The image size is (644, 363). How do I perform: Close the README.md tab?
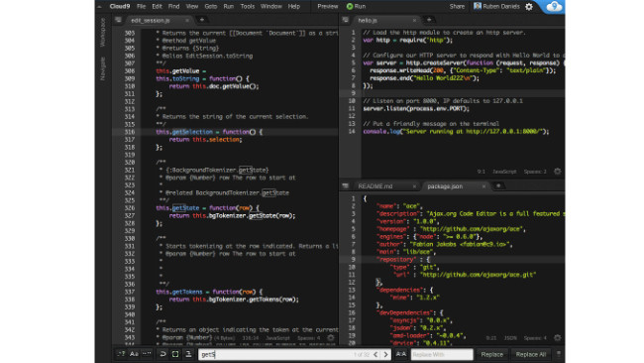(x=414, y=186)
